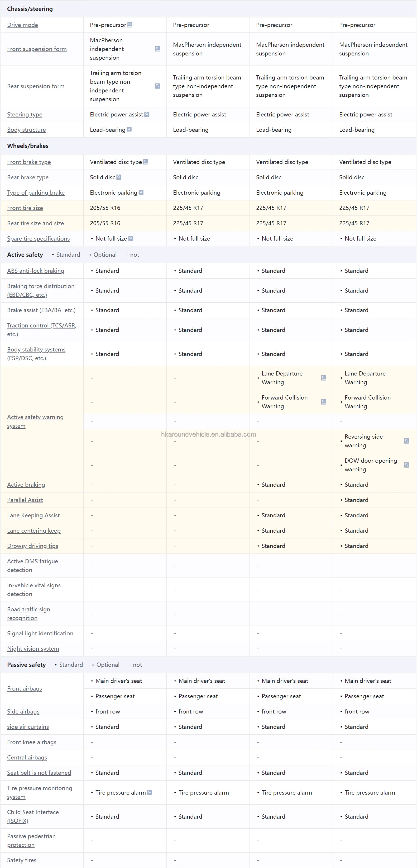Click image icon for Lane Departure Warning
The width and height of the screenshot is (417, 868).
tap(323, 378)
